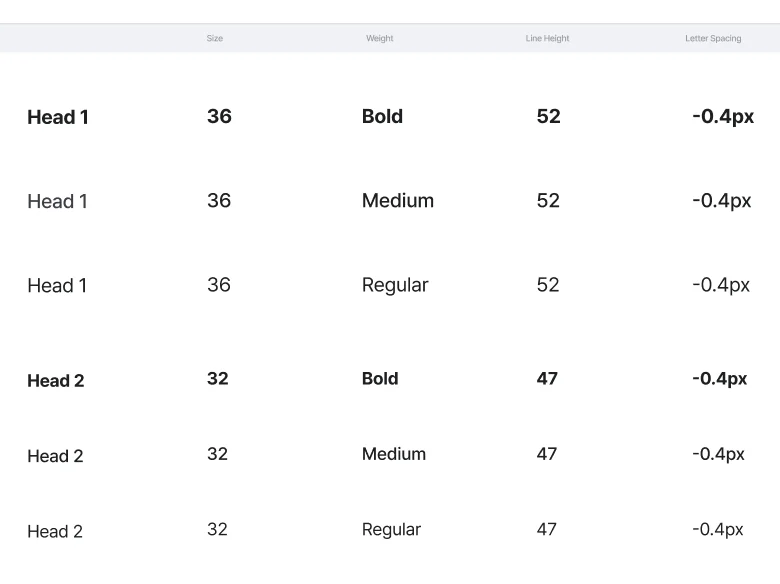Click size 36 in the Head 1 Bold row

[x=219, y=116]
